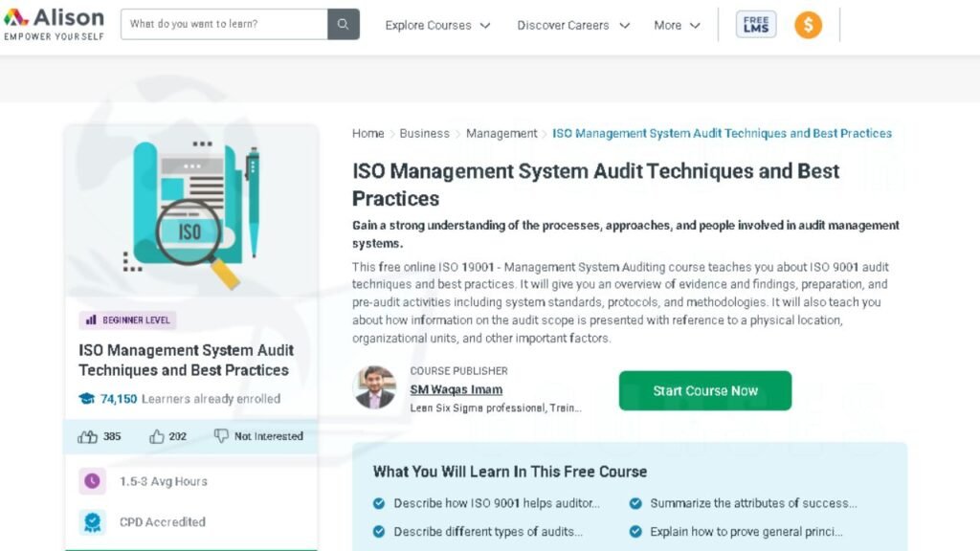Click the ISO Management System breadcrumb link
Screen dimensions: 980x551
(x=722, y=133)
